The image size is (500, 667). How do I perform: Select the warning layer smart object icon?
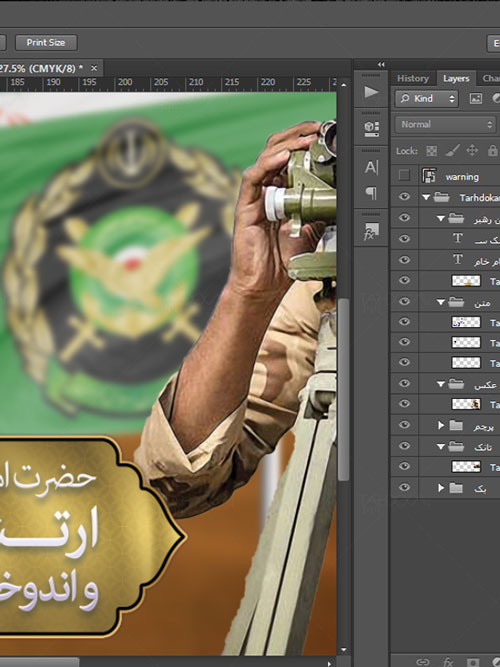click(429, 176)
